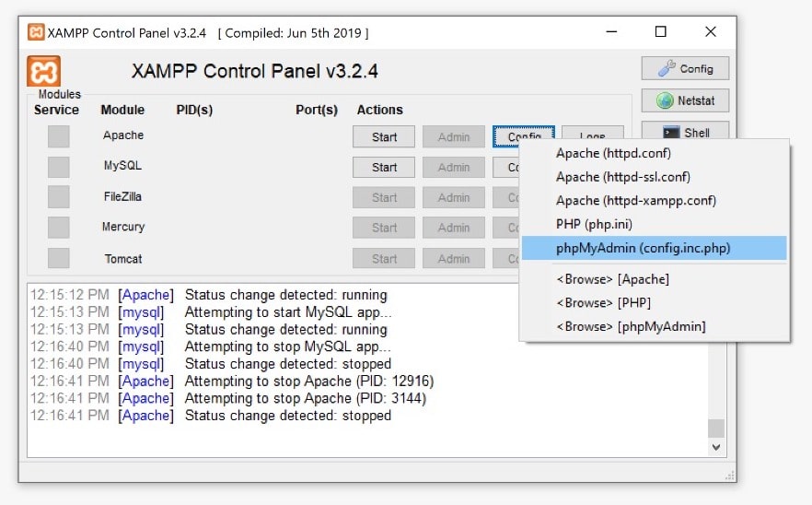Image resolution: width=812 pixels, height=505 pixels.
Task: Click the Tomcat Config button
Action: point(506,258)
